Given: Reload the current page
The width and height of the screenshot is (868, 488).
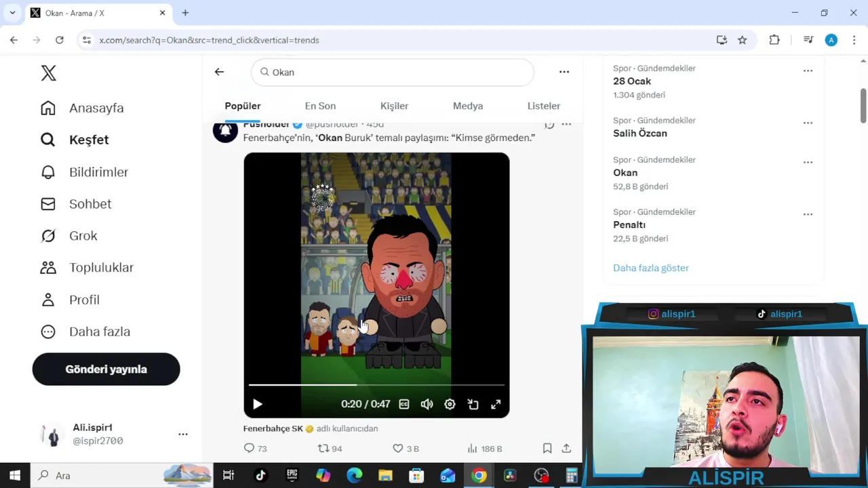Looking at the screenshot, I should 60,40.
